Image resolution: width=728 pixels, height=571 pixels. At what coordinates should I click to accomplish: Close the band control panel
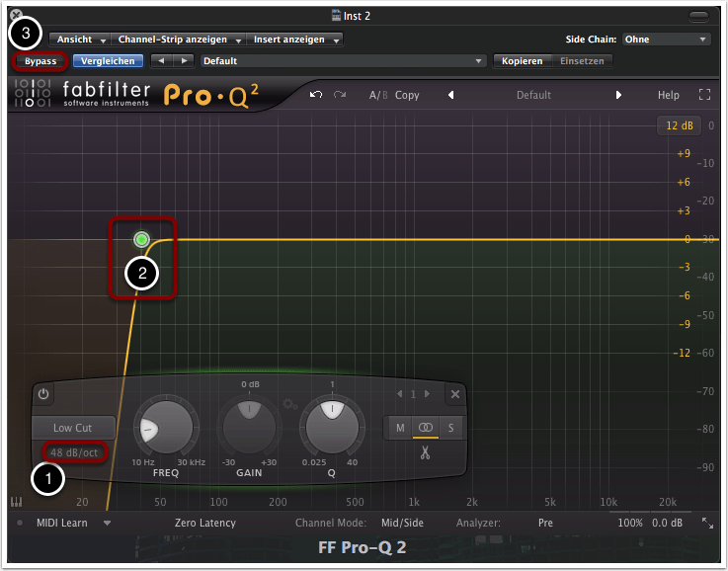pos(455,394)
